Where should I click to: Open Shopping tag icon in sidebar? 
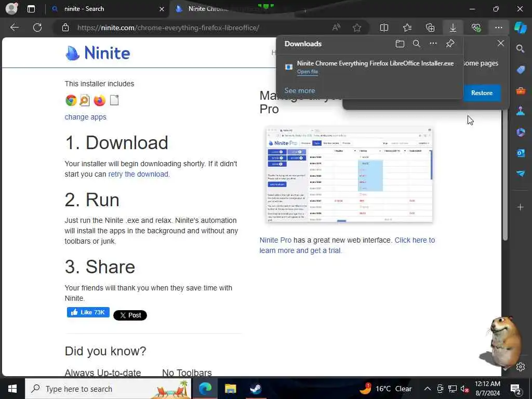point(521,70)
